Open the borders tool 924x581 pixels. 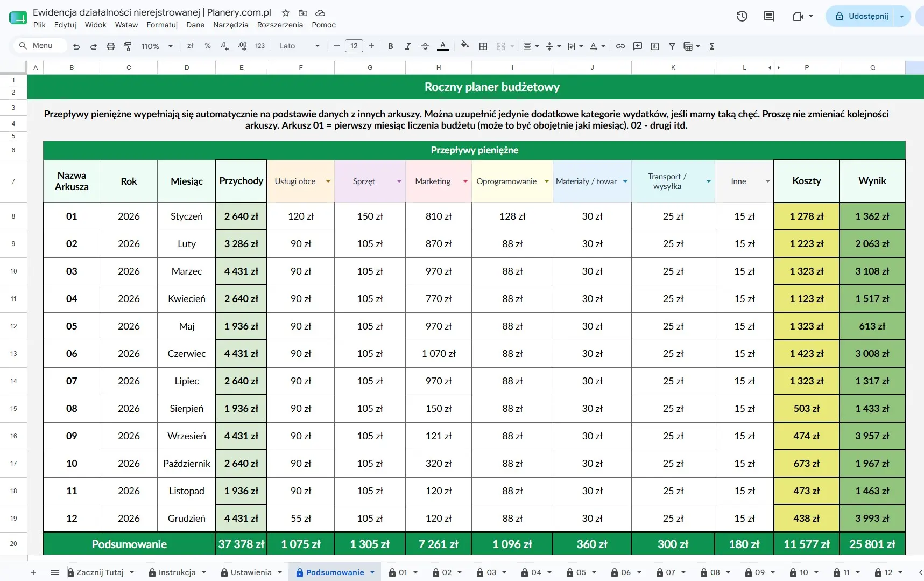[483, 46]
